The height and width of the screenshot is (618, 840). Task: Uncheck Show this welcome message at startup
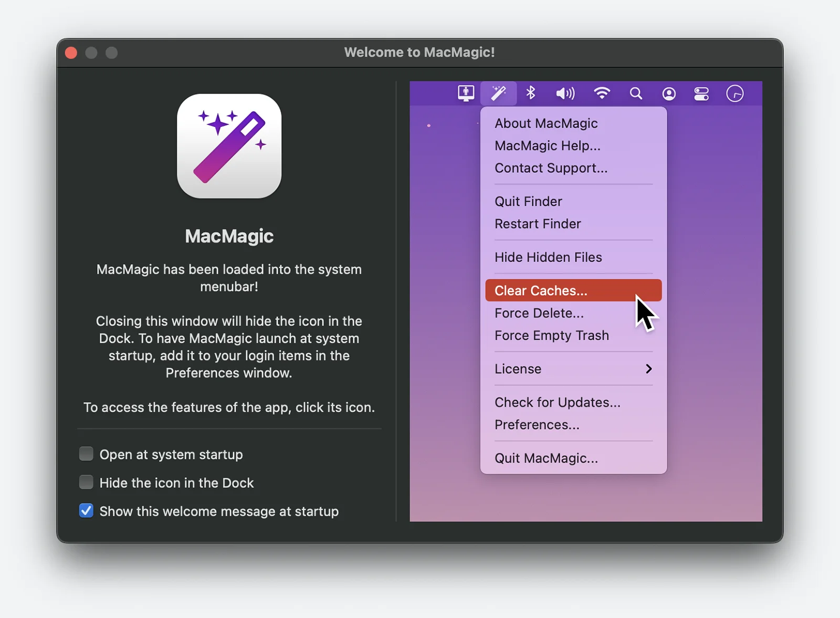point(86,510)
